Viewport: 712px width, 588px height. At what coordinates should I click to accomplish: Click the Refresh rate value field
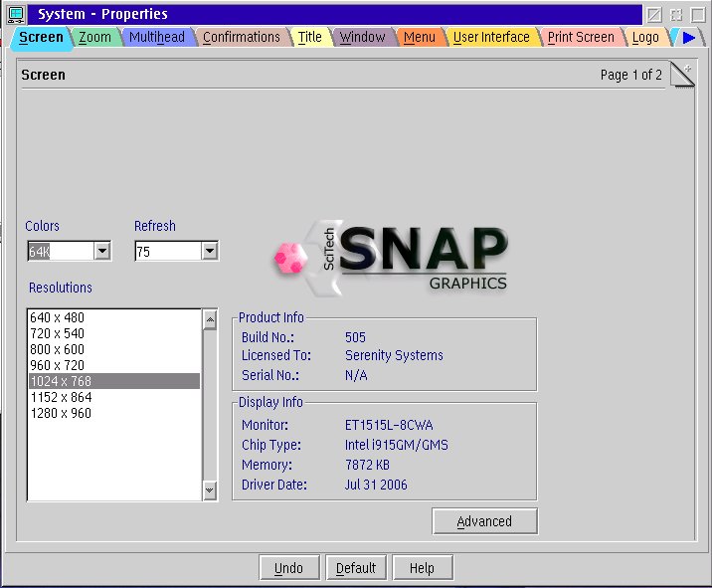167,252
